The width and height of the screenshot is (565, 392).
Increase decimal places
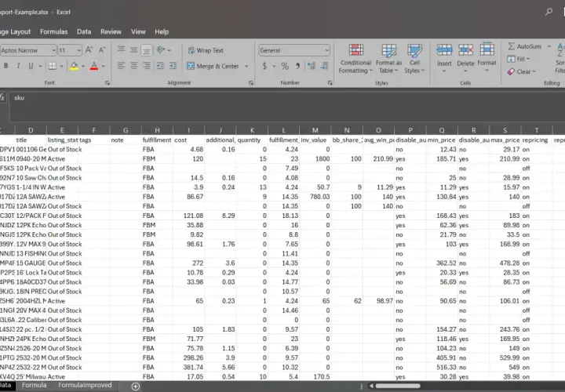point(312,66)
